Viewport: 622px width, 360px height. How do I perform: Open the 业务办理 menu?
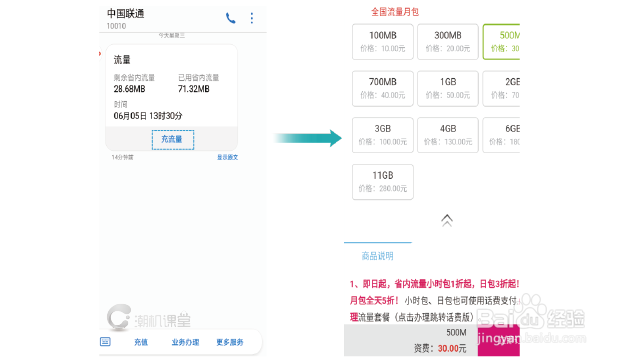[x=185, y=342]
